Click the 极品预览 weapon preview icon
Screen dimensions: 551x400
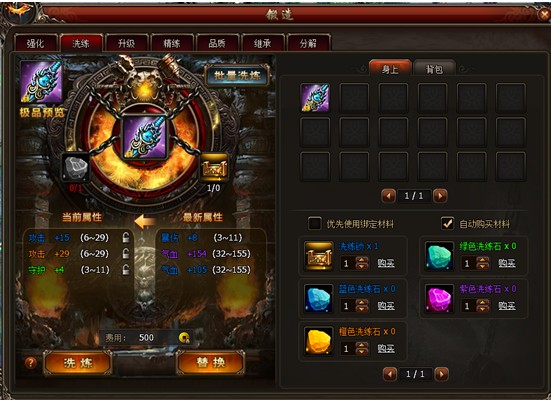41,82
